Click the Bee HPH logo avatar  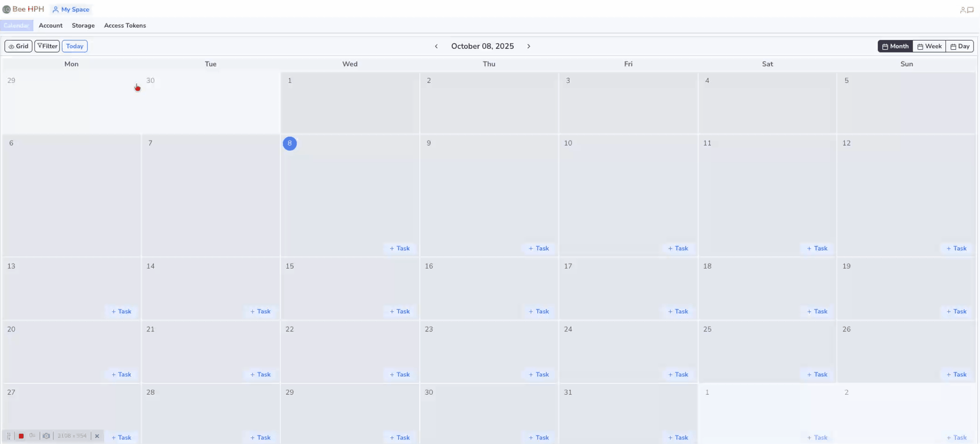(x=7, y=9)
